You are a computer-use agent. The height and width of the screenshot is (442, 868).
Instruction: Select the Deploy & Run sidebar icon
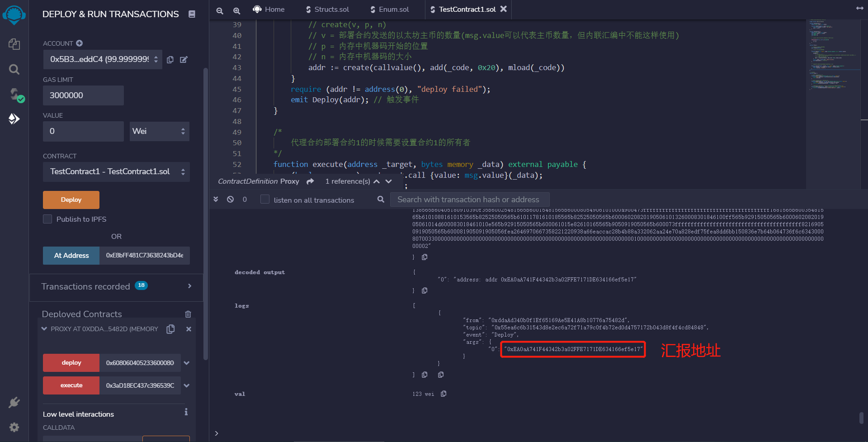tap(14, 119)
